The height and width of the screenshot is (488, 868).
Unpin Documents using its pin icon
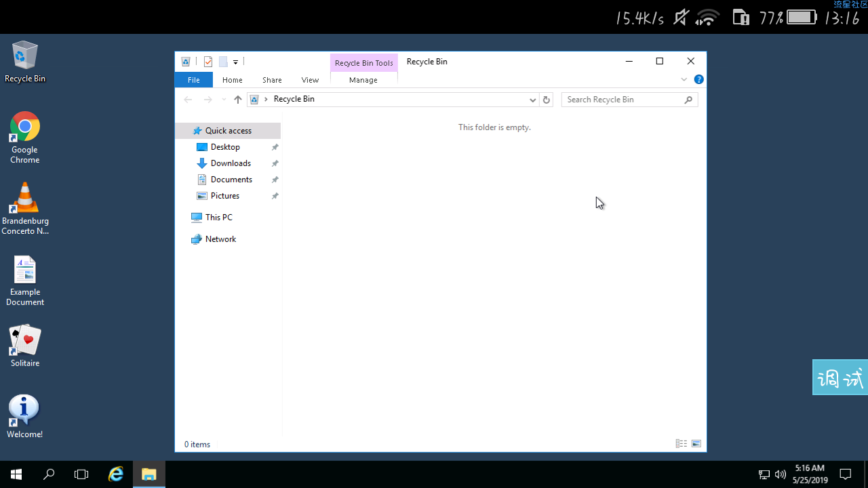[275, 180]
